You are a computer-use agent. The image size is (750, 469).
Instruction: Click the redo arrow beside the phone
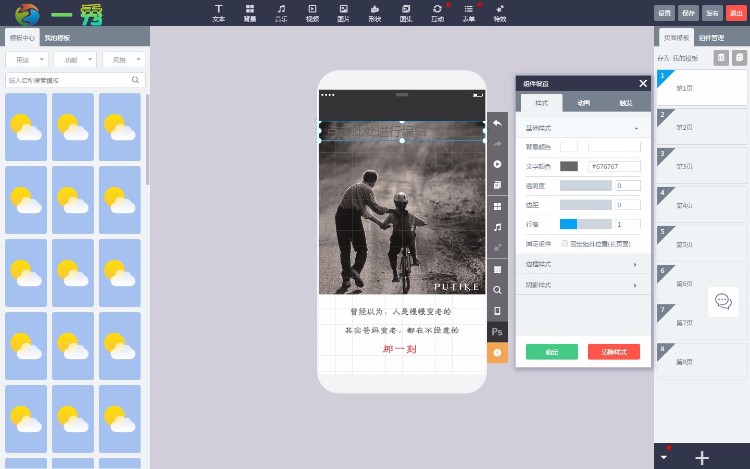[497, 143]
